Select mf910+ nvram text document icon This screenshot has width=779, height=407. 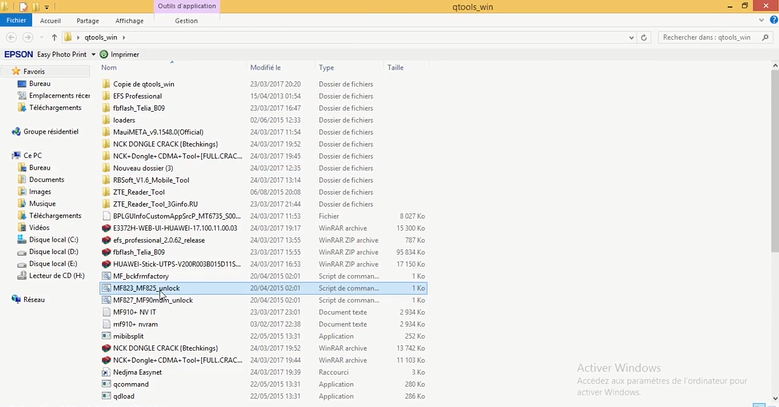pyautogui.click(x=106, y=324)
